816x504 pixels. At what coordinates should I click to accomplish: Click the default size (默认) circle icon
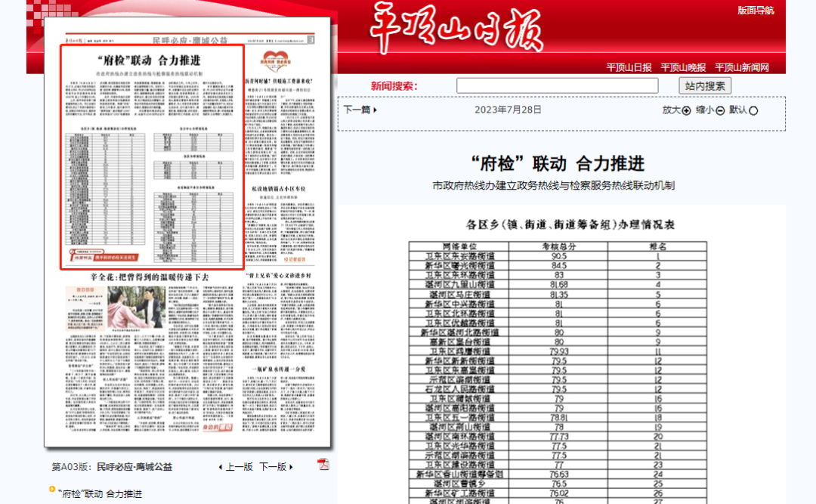click(753, 110)
